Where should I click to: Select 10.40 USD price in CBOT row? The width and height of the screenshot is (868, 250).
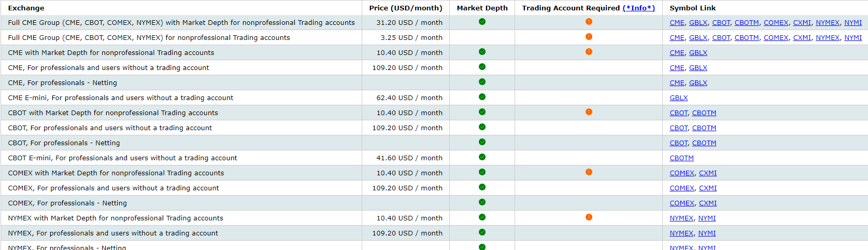pos(409,113)
